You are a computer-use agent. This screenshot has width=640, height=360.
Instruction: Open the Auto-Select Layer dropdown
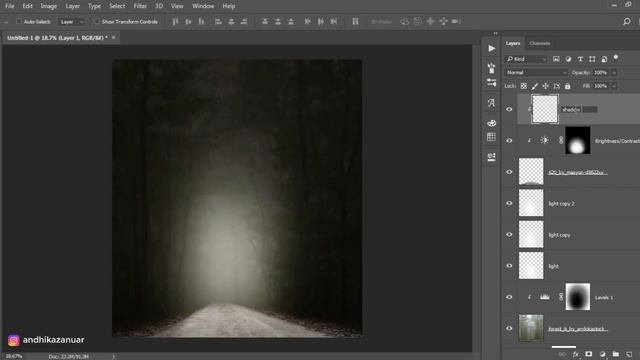pos(72,22)
